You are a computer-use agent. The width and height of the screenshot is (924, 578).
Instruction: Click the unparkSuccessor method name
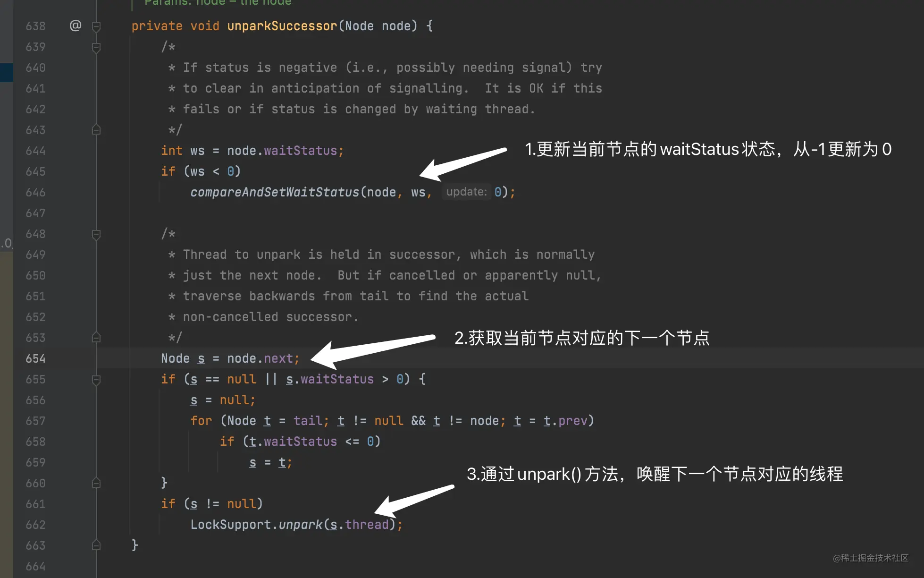tap(282, 26)
